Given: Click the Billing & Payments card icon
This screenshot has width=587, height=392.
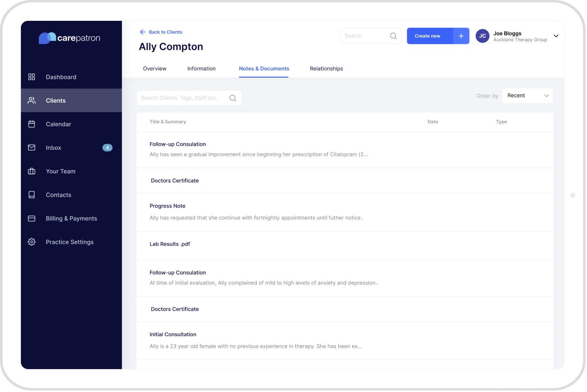Looking at the screenshot, I should point(31,218).
